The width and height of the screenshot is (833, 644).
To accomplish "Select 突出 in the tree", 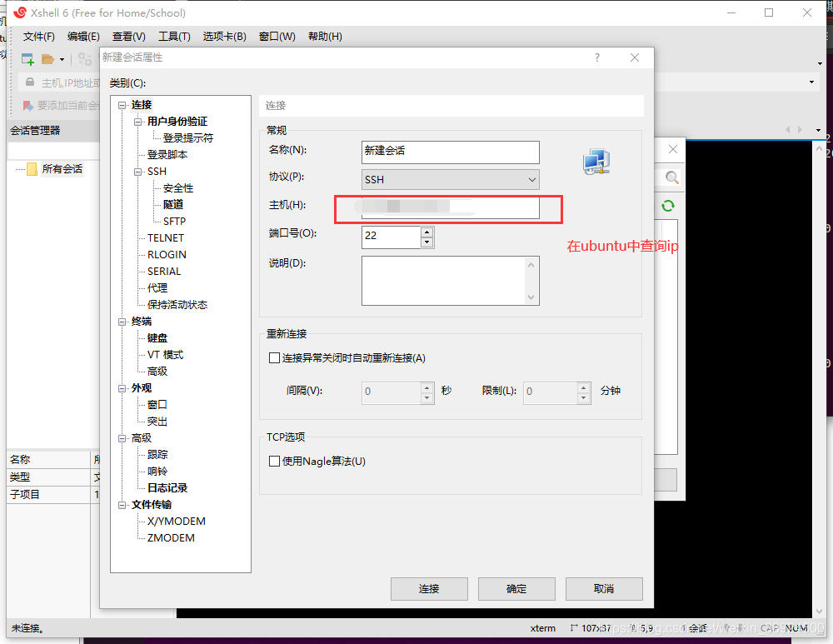I will (x=157, y=422).
